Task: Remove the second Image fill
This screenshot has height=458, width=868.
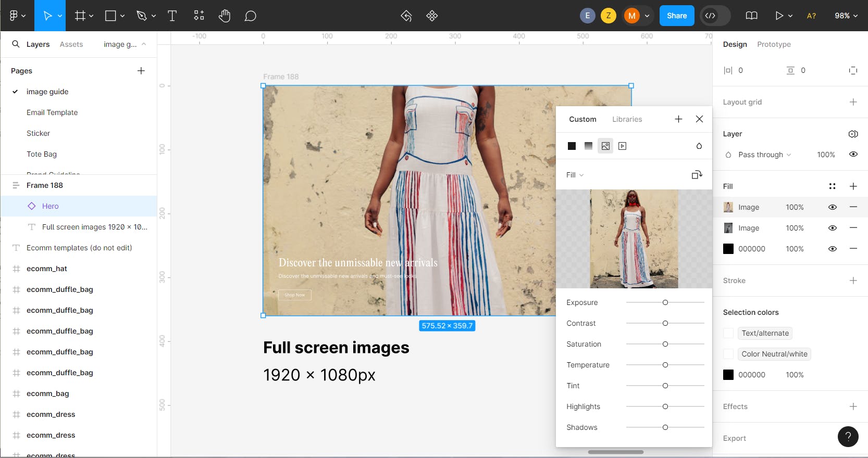Action: point(853,228)
